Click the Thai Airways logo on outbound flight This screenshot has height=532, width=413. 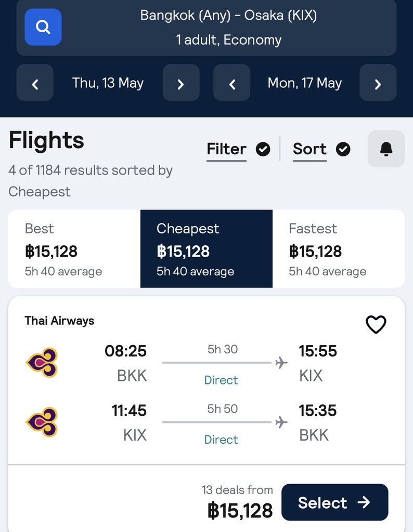42,363
